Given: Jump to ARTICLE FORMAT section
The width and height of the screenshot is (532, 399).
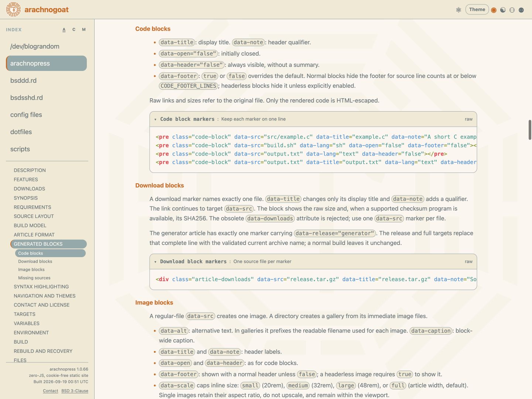Looking at the screenshot, I should [x=34, y=235].
